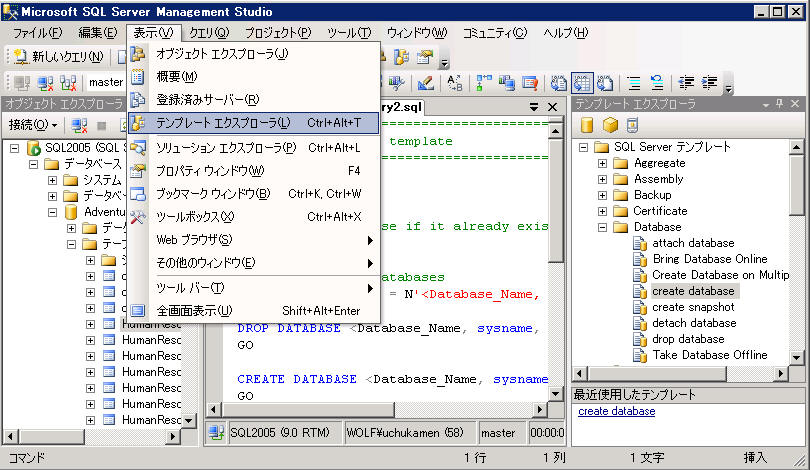This screenshot has width=810, height=470.
Task: Choose ブックマーク ウィンドウ(B) menu item
Action: tap(254, 194)
